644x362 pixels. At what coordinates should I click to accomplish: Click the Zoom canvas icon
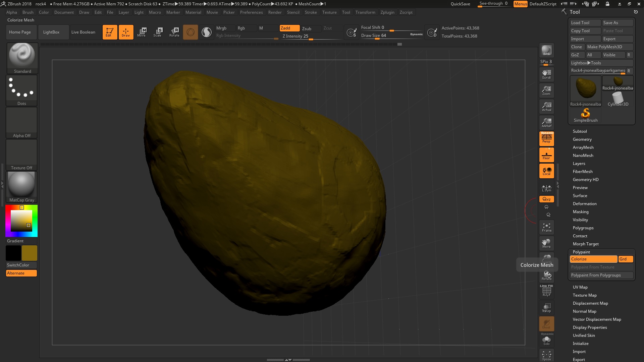click(546, 90)
